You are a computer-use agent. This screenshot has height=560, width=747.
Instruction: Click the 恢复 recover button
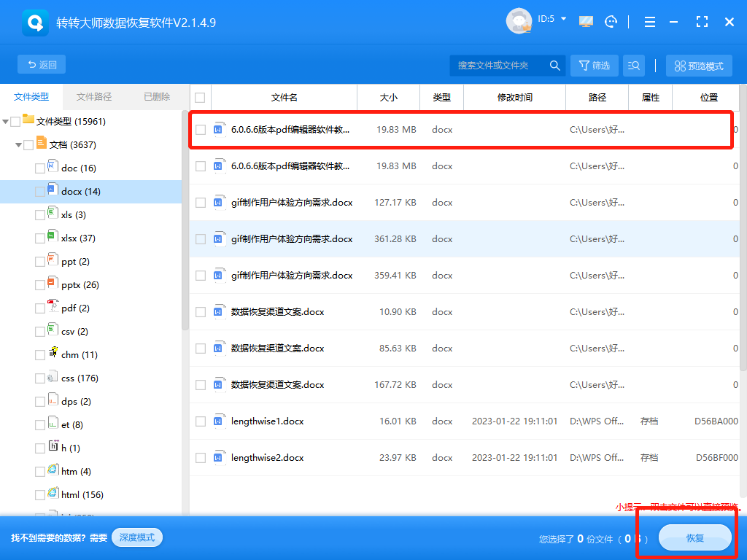coord(694,537)
